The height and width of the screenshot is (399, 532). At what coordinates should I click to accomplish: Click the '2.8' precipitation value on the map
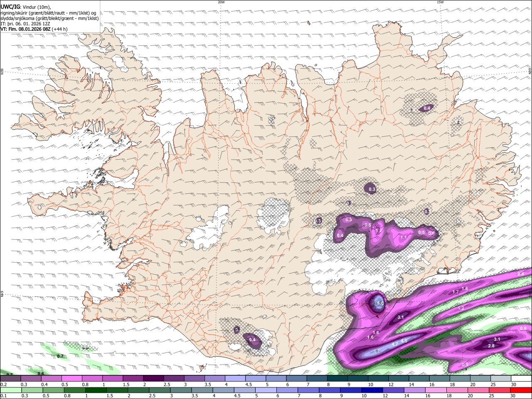point(491,346)
